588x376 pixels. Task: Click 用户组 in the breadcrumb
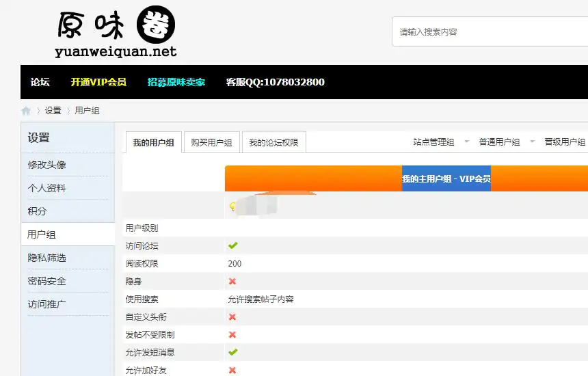click(87, 111)
